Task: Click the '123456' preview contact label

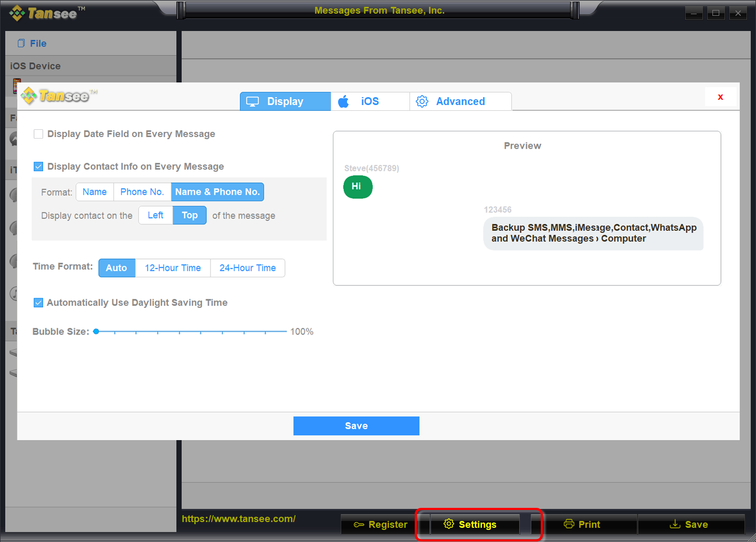Action: [x=498, y=210]
